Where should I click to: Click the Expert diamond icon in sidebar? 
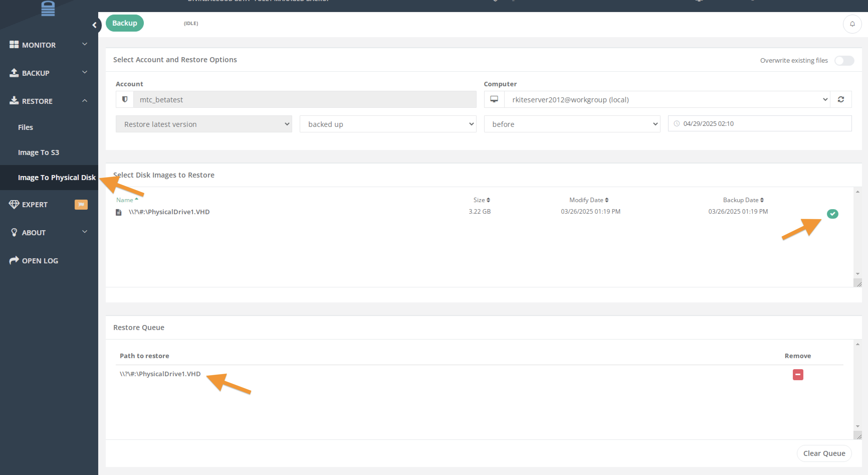[x=14, y=204]
